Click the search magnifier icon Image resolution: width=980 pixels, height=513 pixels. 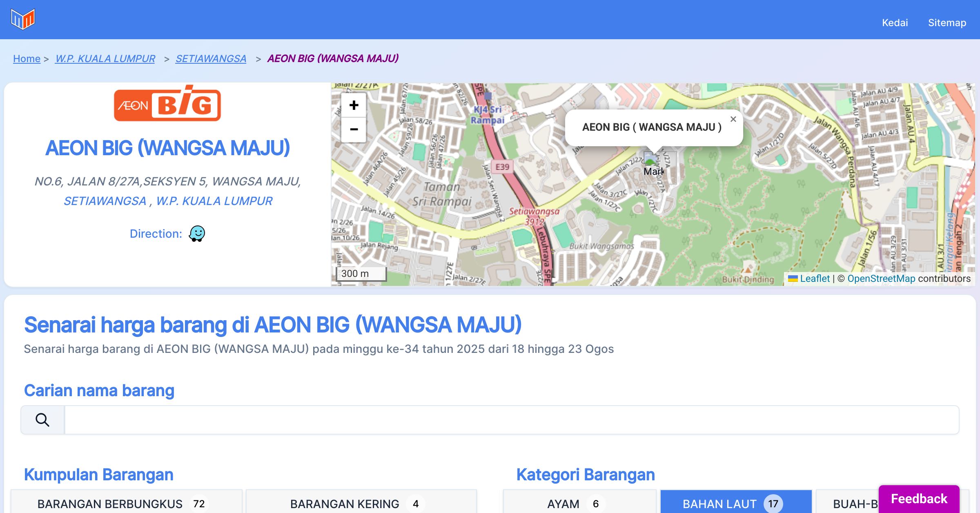click(42, 420)
